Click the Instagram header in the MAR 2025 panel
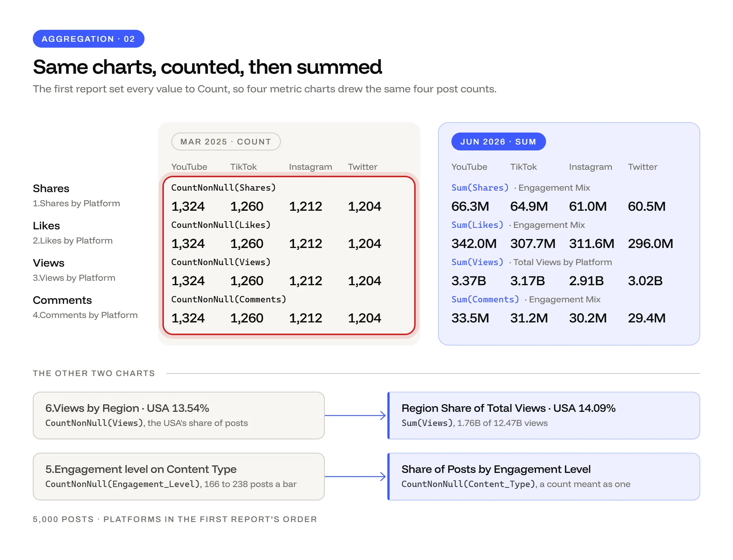The image size is (733, 560). [310, 167]
